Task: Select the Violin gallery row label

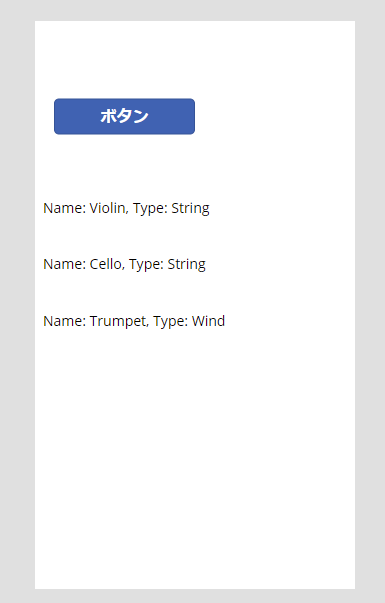Action: [x=126, y=208]
